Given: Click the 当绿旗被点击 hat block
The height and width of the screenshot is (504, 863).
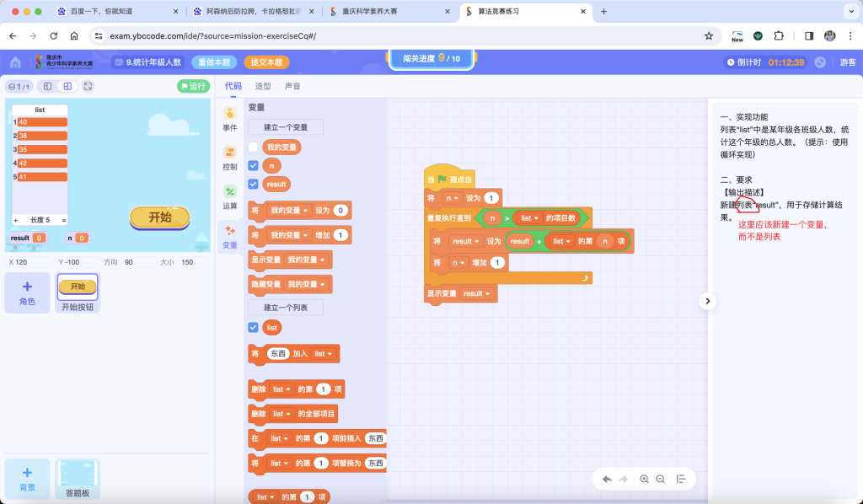Looking at the screenshot, I should click(x=449, y=178).
